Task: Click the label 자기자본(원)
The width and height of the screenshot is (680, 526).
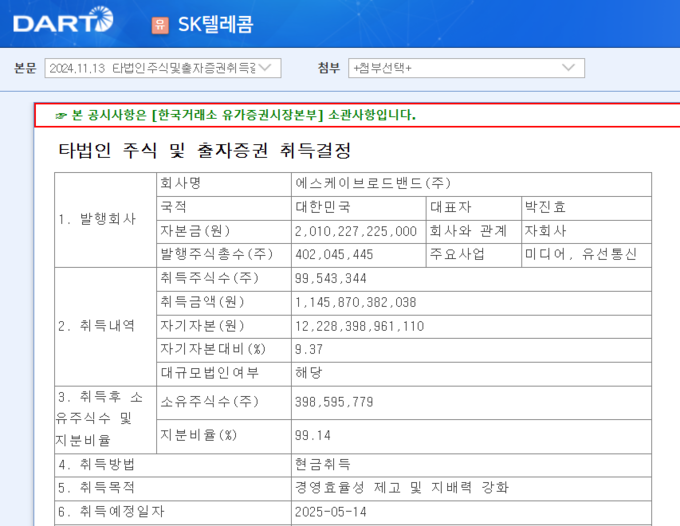Action: click(x=203, y=326)
